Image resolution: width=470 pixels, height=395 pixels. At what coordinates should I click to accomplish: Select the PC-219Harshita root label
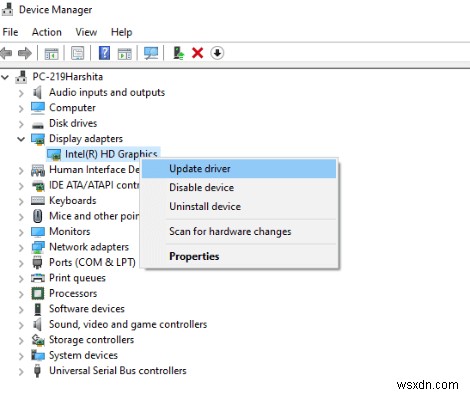[x=68, y=77]
